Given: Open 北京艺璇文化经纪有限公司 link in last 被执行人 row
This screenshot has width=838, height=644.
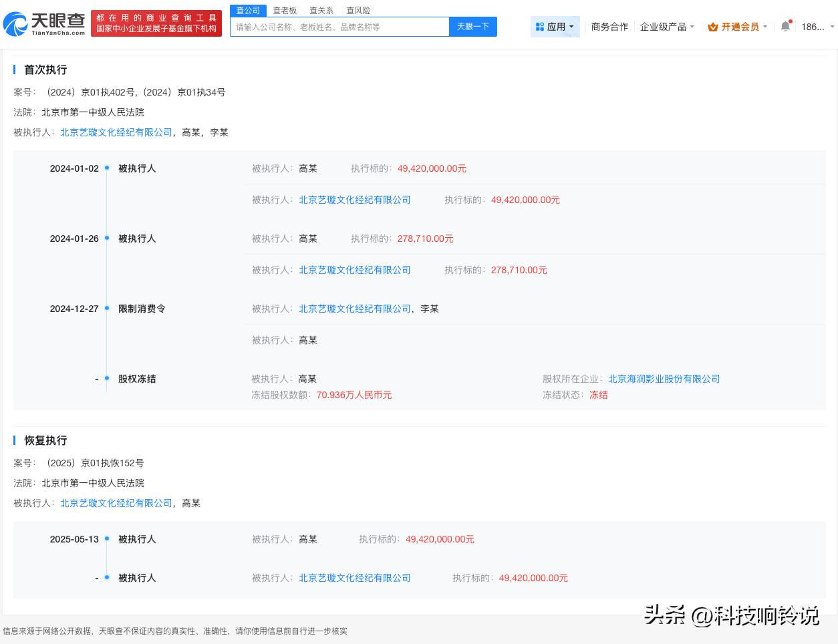Looking at the screenshot, I should pyautogui.click(x=355, y=578).
